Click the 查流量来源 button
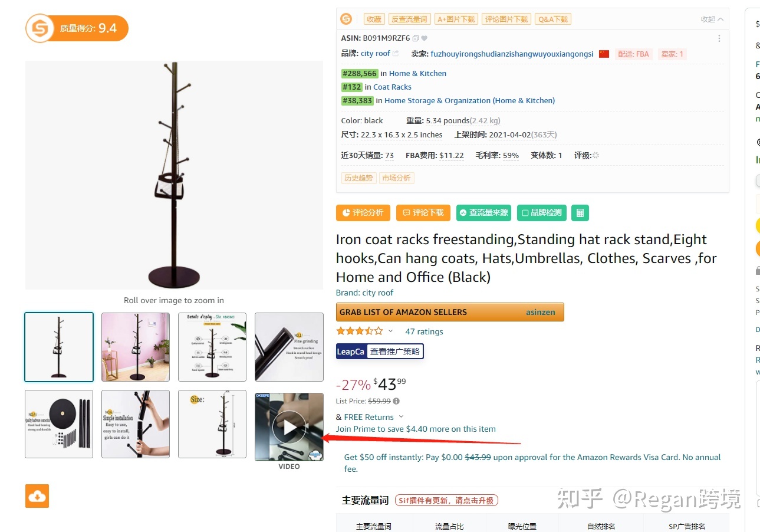 [x=483, y=213]
